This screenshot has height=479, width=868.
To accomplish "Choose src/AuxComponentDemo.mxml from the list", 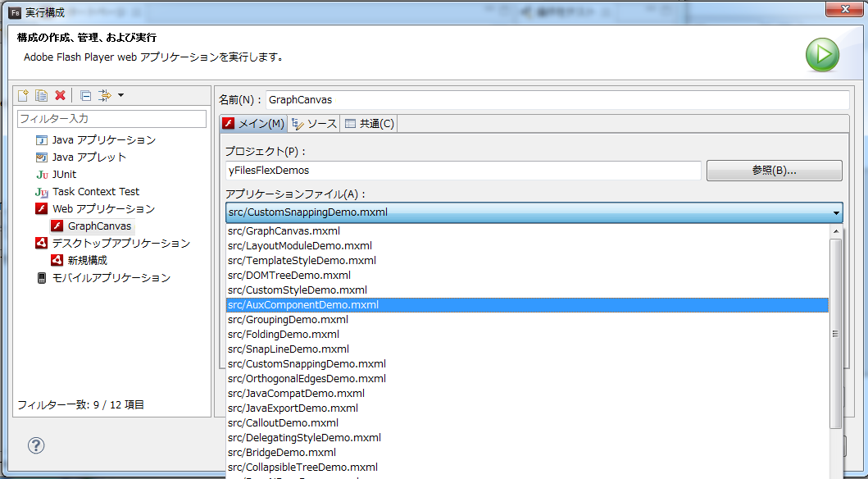I will 527,304.
